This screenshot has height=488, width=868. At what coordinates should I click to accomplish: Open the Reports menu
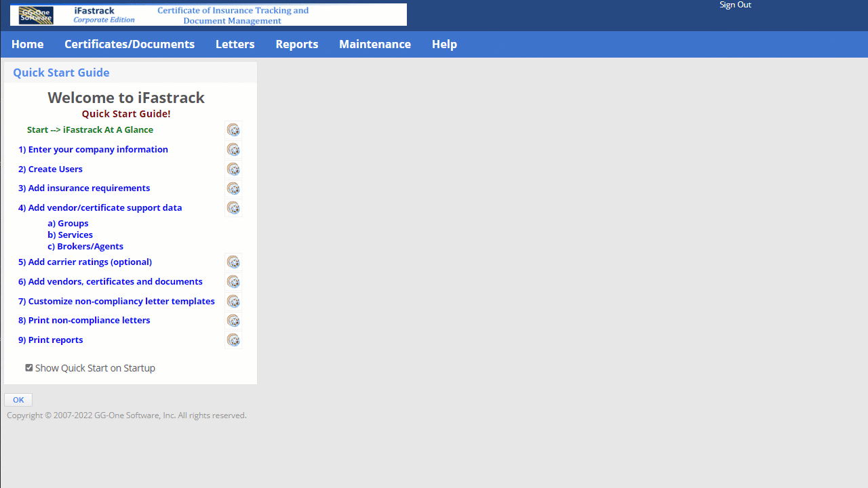click(297, 44)
